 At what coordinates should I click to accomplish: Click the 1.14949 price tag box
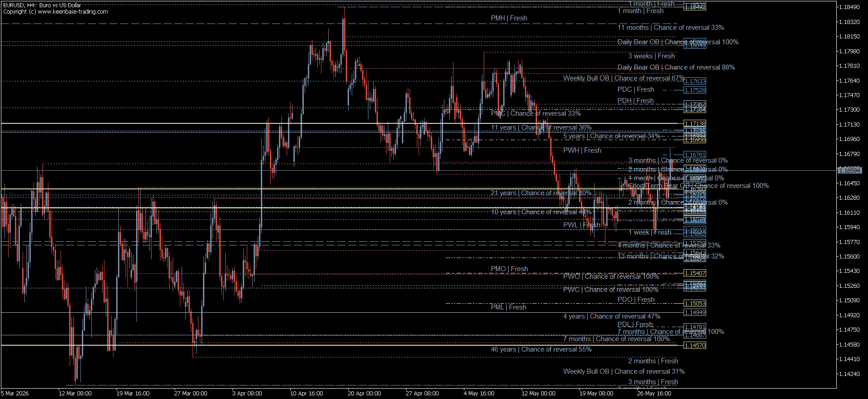click(695, 312)
